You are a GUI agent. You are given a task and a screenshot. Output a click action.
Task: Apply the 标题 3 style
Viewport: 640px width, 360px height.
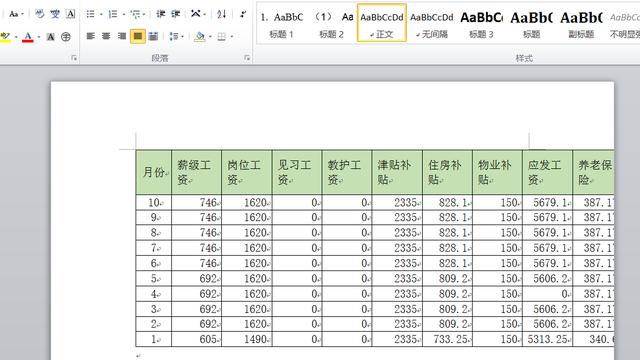point(482,23)
